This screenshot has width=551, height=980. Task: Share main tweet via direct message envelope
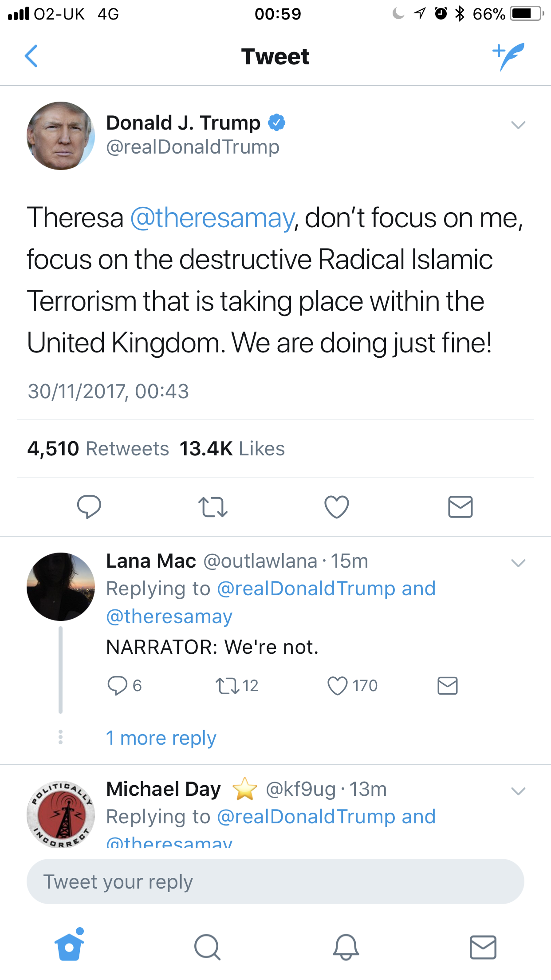coord(460,507)
